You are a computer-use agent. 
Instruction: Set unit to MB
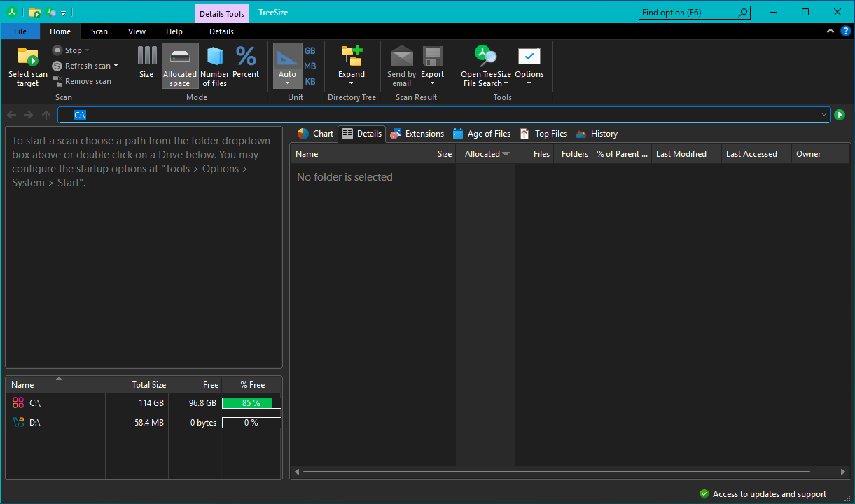[x=310, y=66]
